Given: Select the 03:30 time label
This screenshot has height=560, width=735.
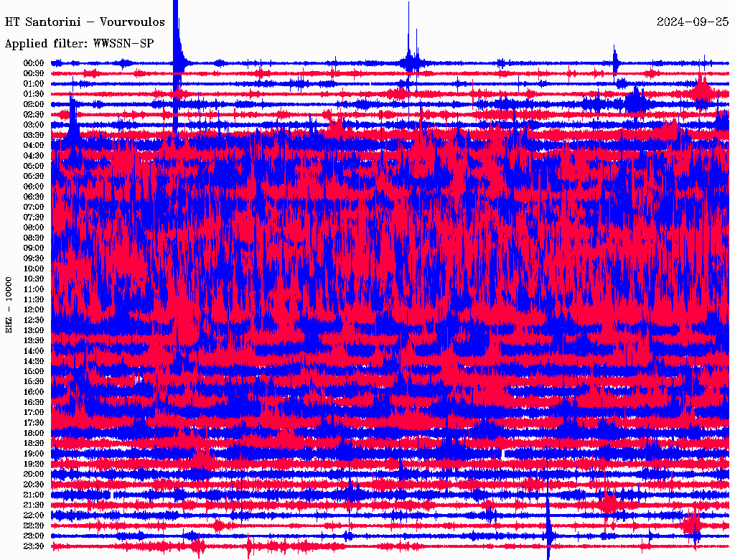Looking at the screenshot, I should pos(34,135).
